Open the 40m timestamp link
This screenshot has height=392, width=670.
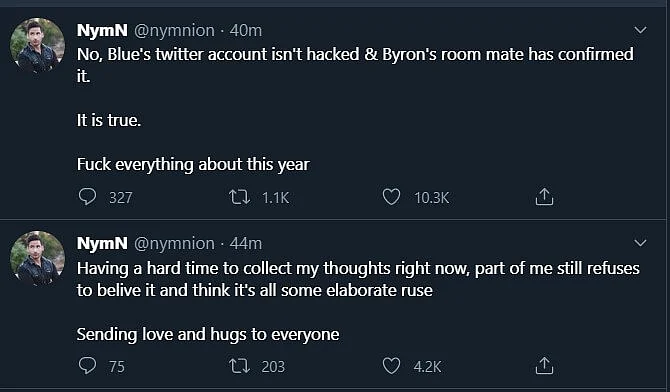click(x=246, y=30)
